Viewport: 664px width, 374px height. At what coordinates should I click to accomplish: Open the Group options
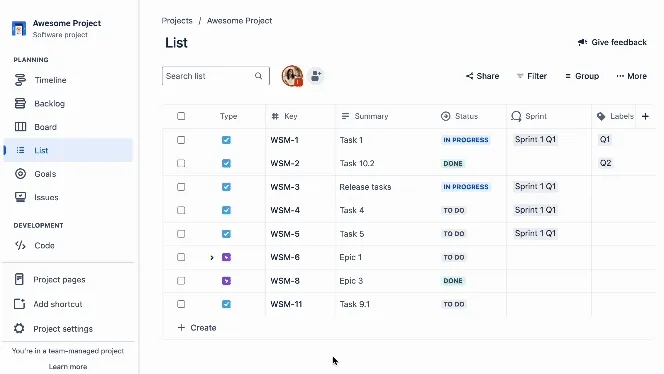pos(582,76)
